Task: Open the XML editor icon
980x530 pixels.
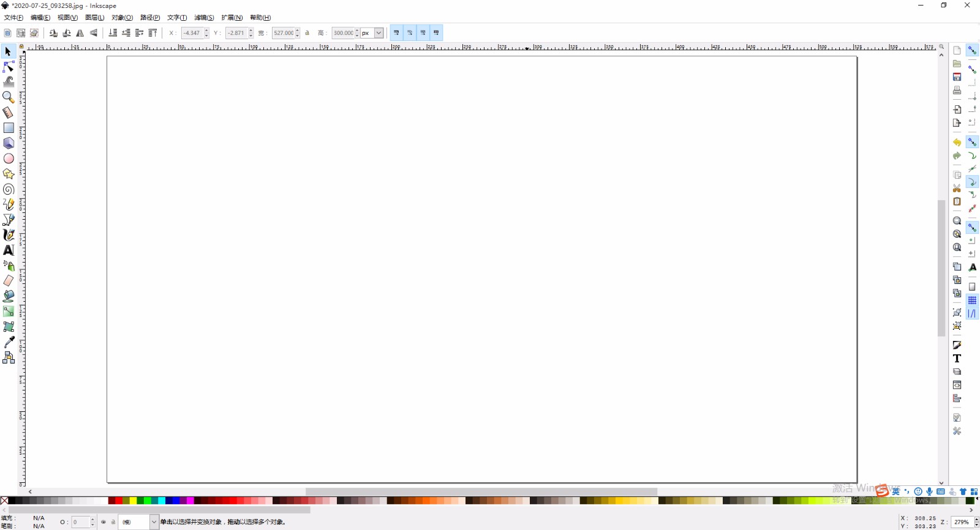Action: [957, 385]
